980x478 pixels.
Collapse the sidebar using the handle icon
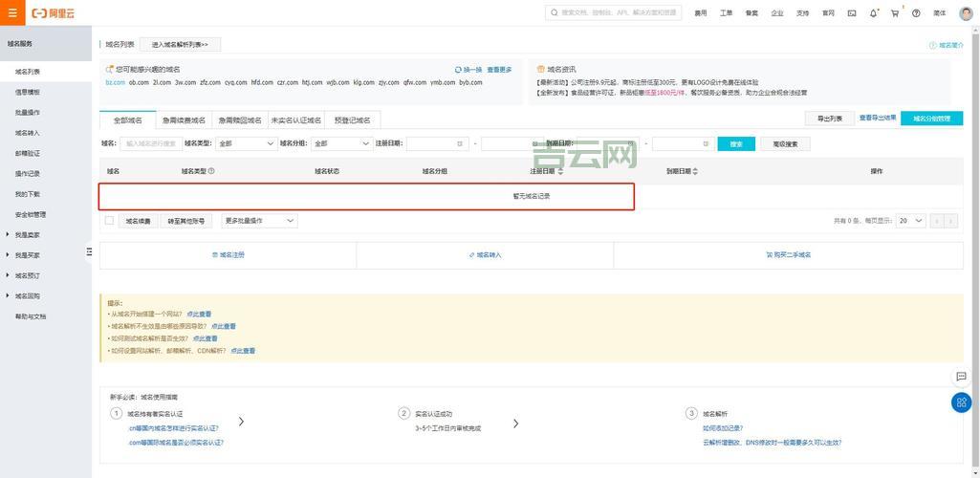click(89, 251)
